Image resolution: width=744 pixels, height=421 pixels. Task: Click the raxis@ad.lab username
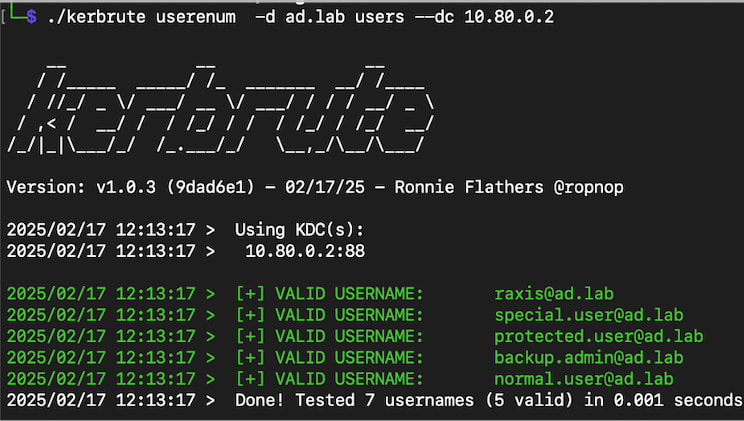pyautogui.click(x=554, y=294)
